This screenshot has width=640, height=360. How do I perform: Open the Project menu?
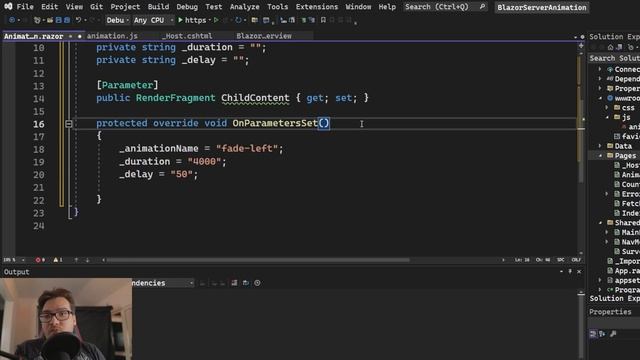125,7
